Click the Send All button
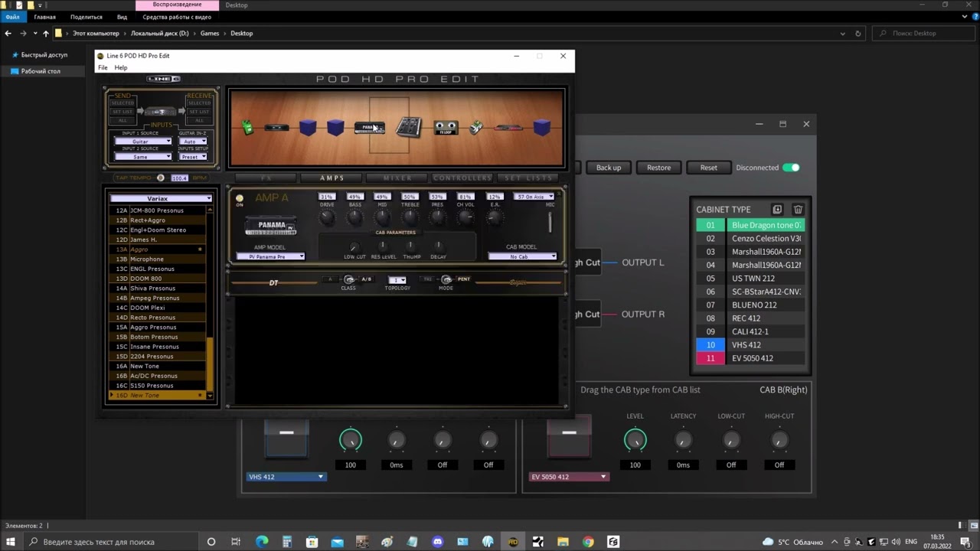 123,120
